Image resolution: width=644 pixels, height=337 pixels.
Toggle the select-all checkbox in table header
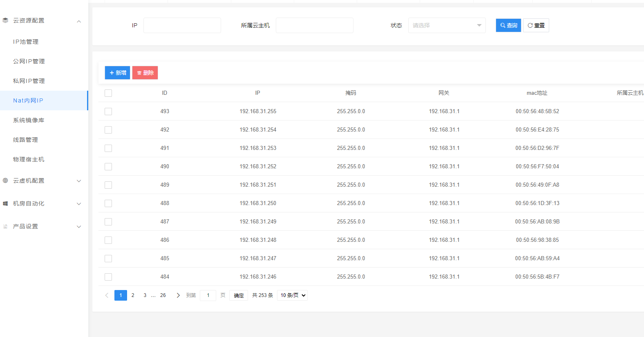pos(108,93)
